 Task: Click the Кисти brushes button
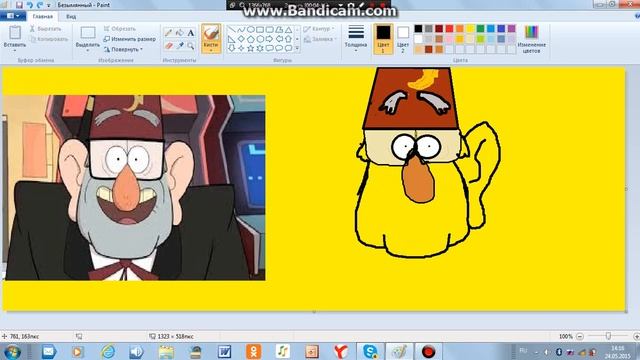point(211,38)
